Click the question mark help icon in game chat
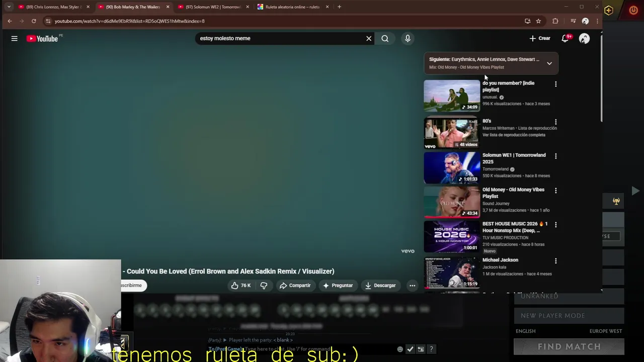Viewport: 644px width, 362px height. 431,349
